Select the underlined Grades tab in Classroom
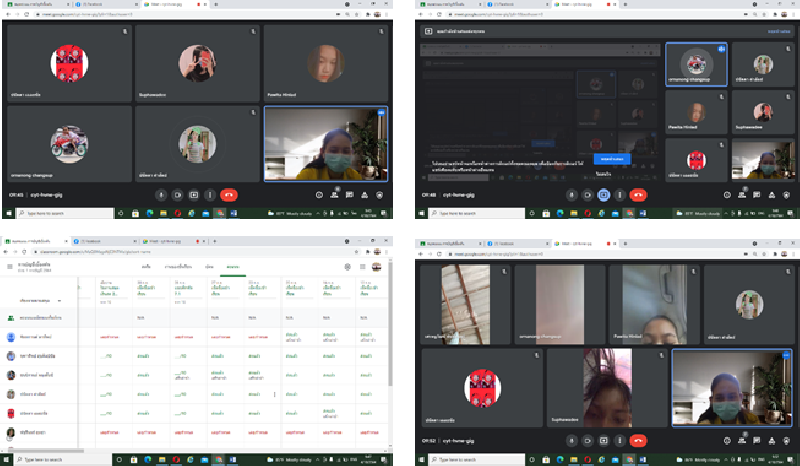Screen dimensions: 800x466 pos(232,267)
